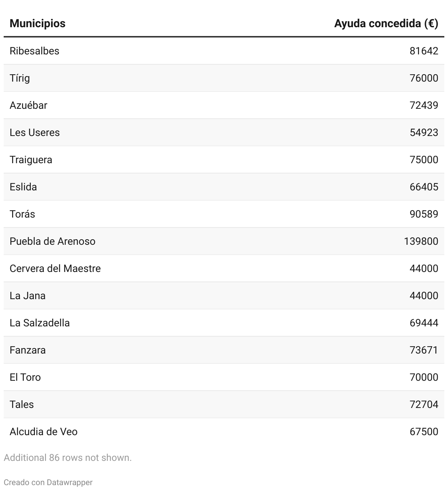Click the Puebla de Arenoso entry
The width and height of the screenshot is (448, 491).
53,241
